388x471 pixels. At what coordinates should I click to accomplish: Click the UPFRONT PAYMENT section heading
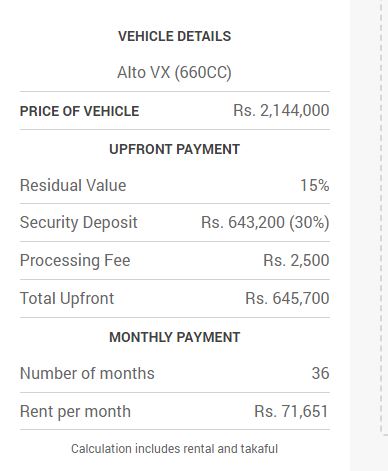pyautogui.click(x=174, y=149)
